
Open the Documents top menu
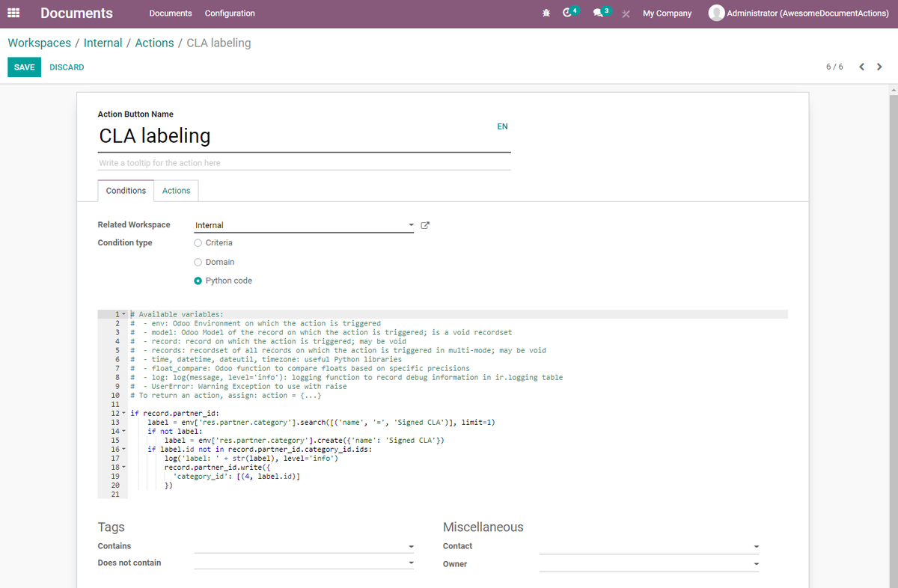point(171,13)
